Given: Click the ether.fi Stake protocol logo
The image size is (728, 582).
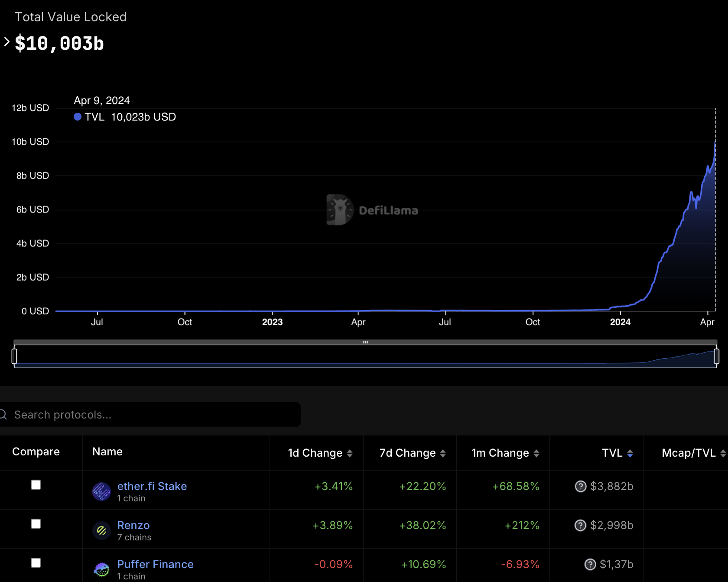Looking at the screenshot, I should [x=102, y=491].
